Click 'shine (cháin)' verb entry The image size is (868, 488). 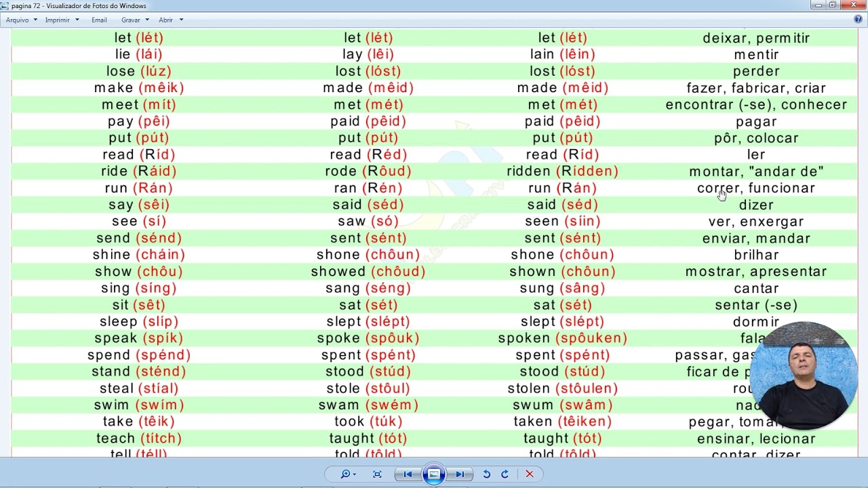click(x=139, y=255)
